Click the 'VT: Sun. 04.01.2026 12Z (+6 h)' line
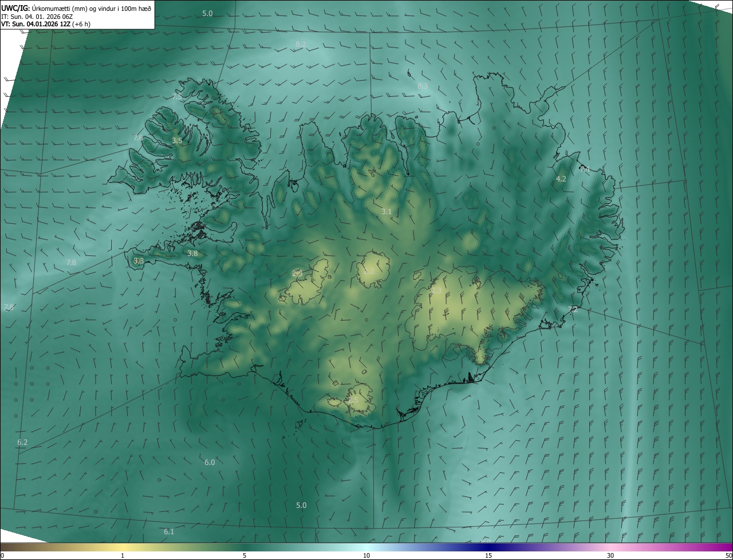 click(45, 24)
